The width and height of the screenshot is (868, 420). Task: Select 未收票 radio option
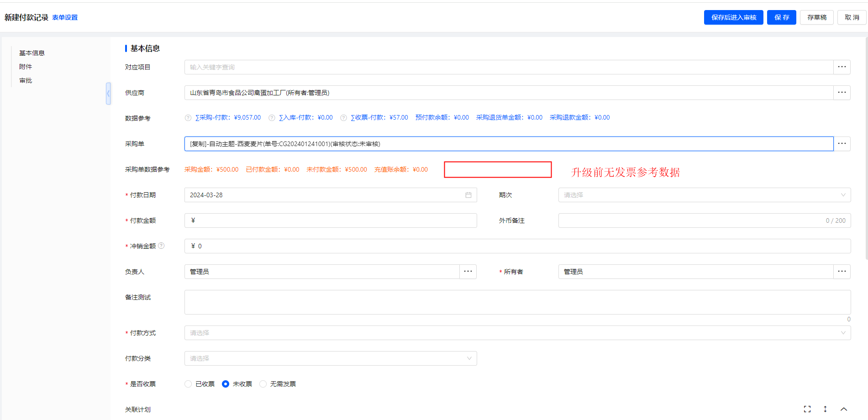226,384
